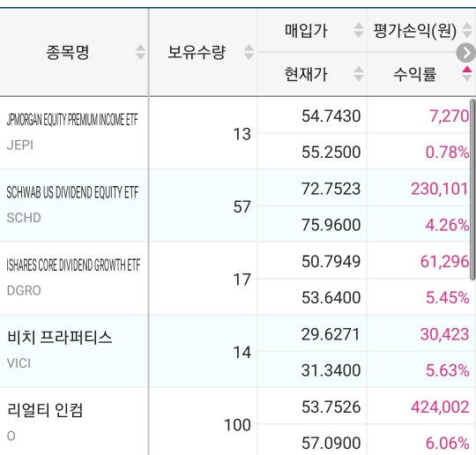Click VICI holding quantity 14
The height and width of the screenshot is (455, 476).
point(242,353)
